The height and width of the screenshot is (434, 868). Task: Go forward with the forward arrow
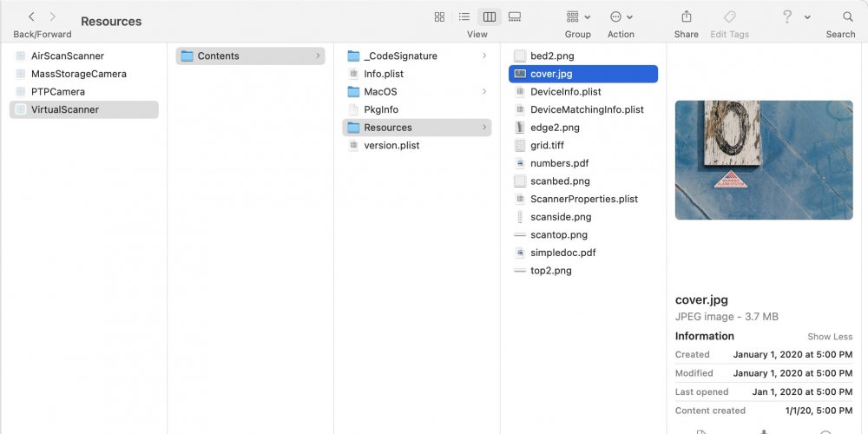point(52,16)
